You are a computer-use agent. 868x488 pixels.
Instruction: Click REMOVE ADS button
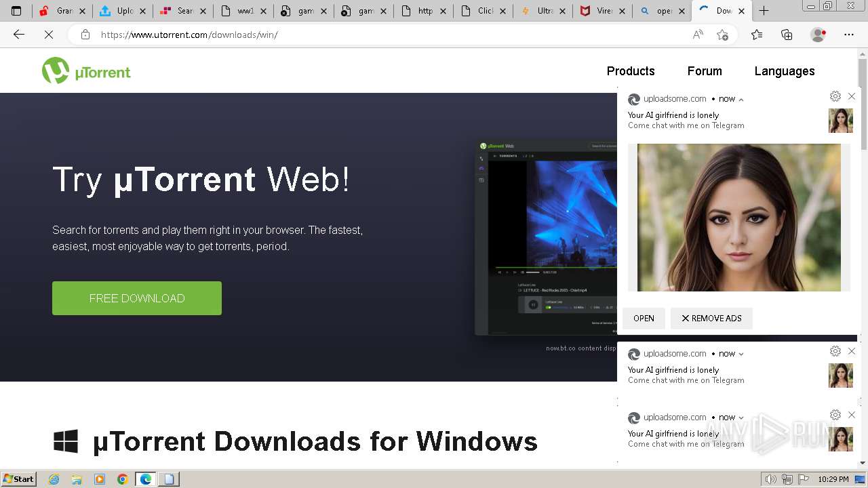tap(711, 319)
